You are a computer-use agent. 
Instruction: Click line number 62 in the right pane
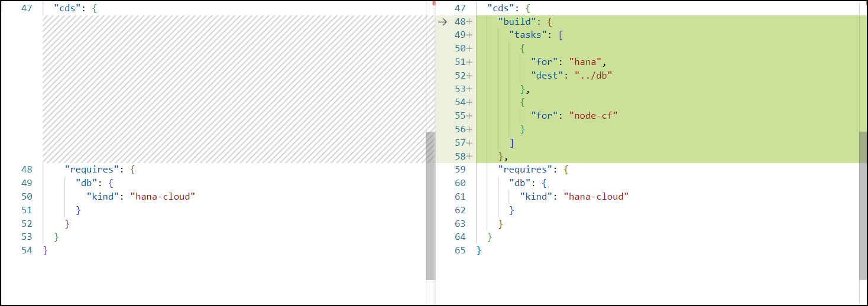pos(460,210)
